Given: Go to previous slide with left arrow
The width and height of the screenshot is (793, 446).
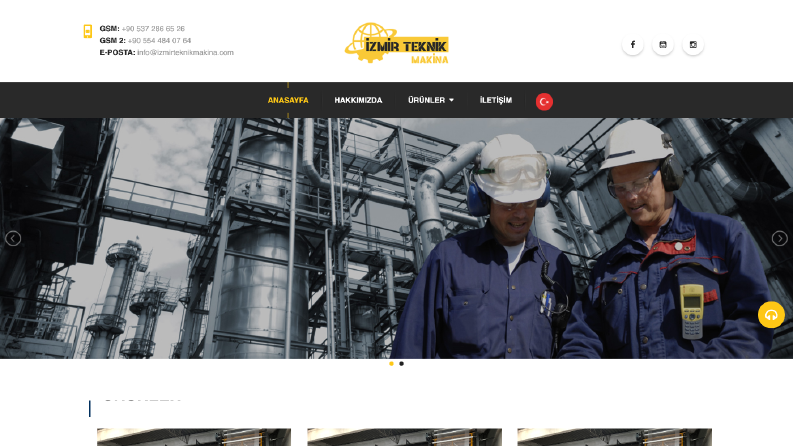Looking at the screenshot, I should (x=13, y=238).
